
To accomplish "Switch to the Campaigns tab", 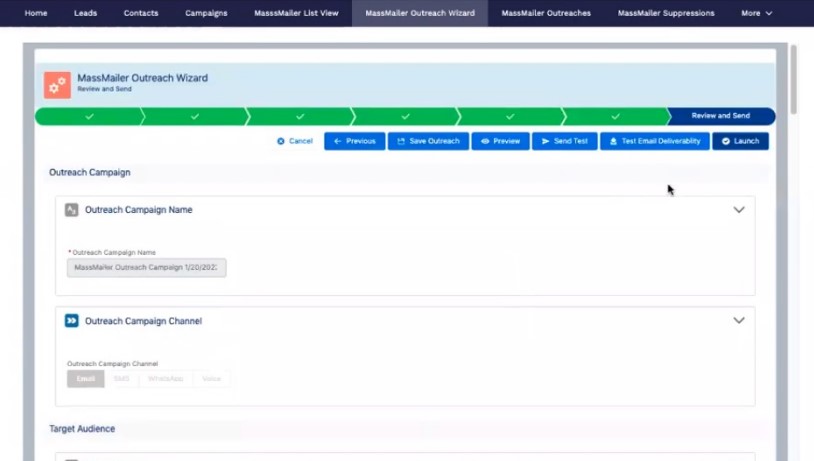I will click(x=206, y=13).
